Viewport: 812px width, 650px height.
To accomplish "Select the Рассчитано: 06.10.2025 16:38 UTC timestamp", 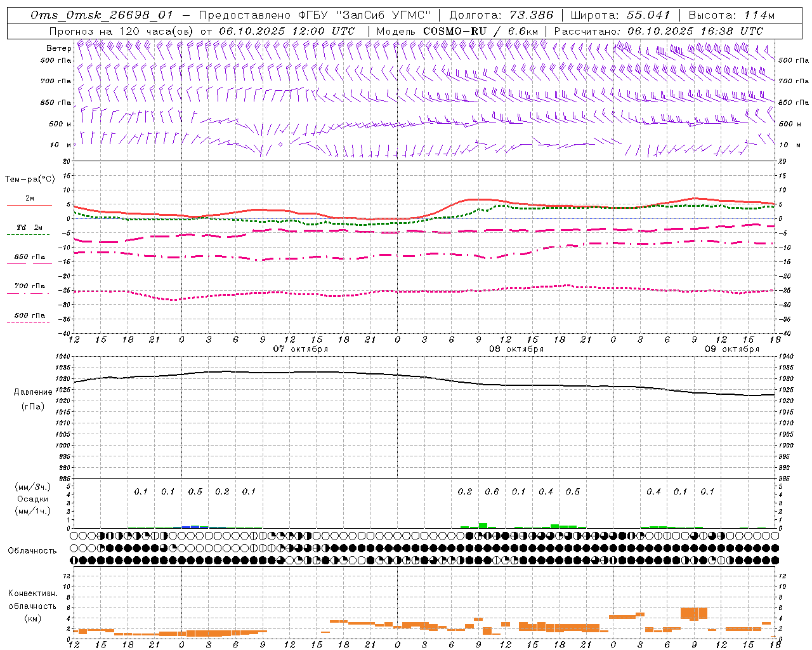I will click(658, 31).
